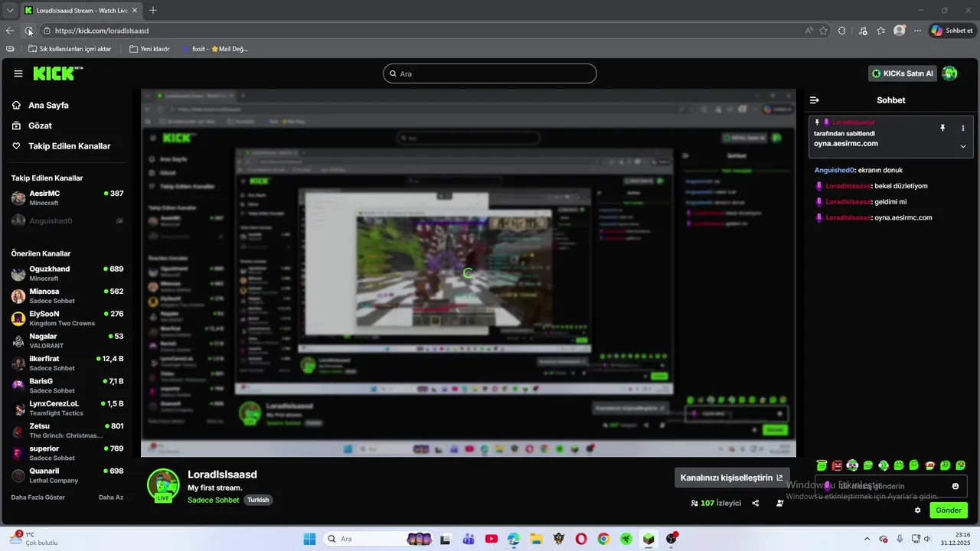Open fixsit Mail bookmark
Viewport: 980px width, 551px height.
(214, 49)
